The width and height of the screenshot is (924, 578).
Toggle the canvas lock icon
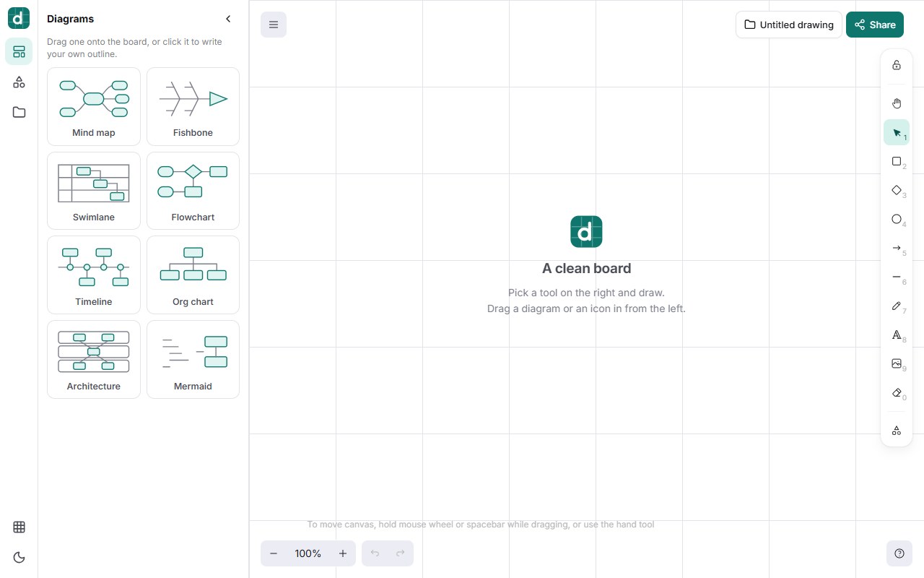[897, 65]
